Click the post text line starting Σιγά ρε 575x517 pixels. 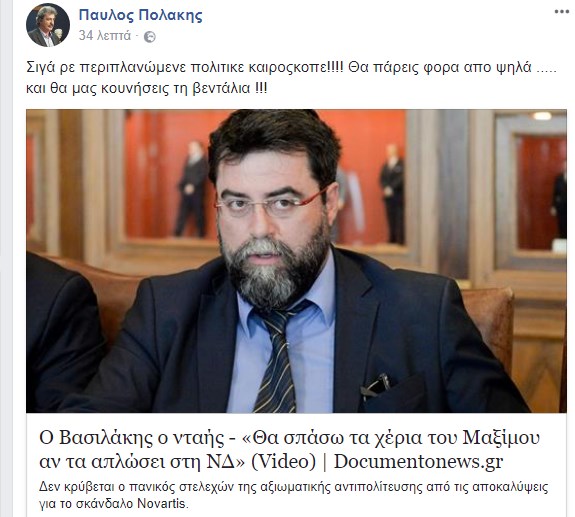292,67
